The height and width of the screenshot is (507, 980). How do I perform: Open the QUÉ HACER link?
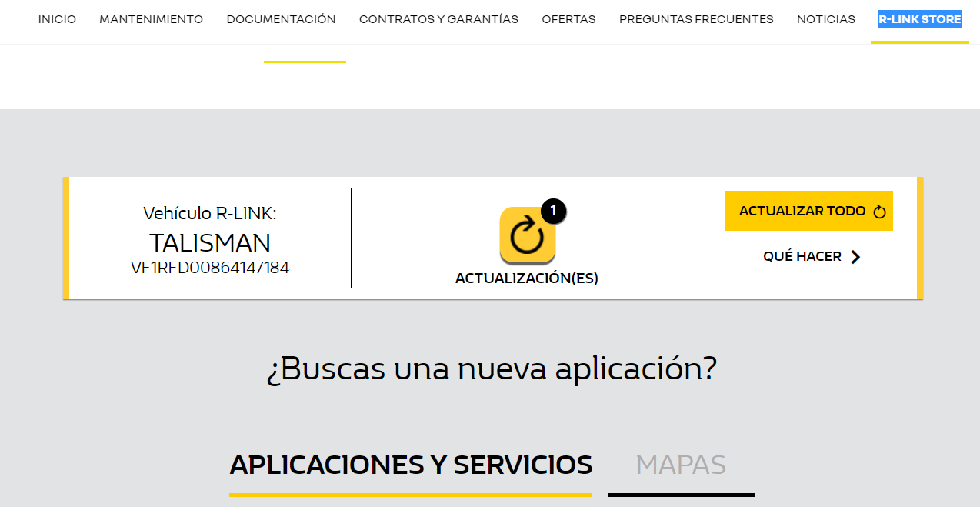[x=812, y=256]
